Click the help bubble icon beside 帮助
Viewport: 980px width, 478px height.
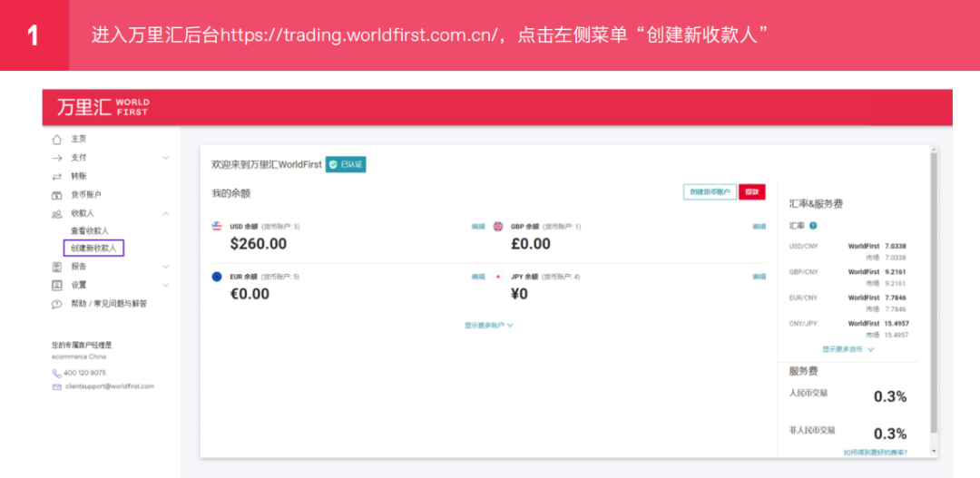(57, 304)
